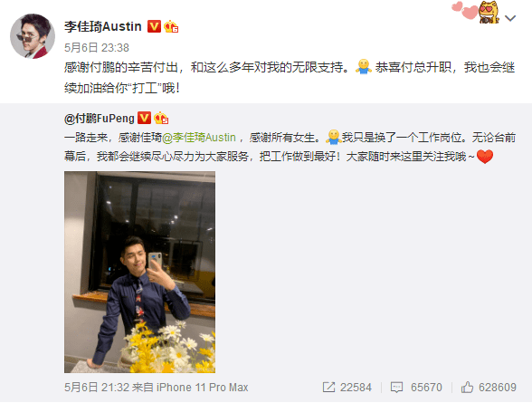Click the hug emoji in Austin's post
The width and height of the screenshot is (532, 403).
[364, 67]
